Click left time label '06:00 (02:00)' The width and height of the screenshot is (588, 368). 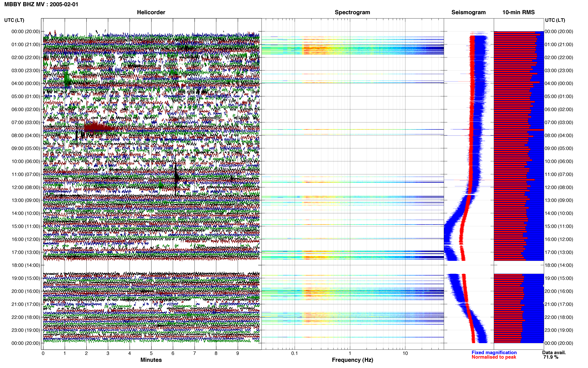[x=26, y=109]
